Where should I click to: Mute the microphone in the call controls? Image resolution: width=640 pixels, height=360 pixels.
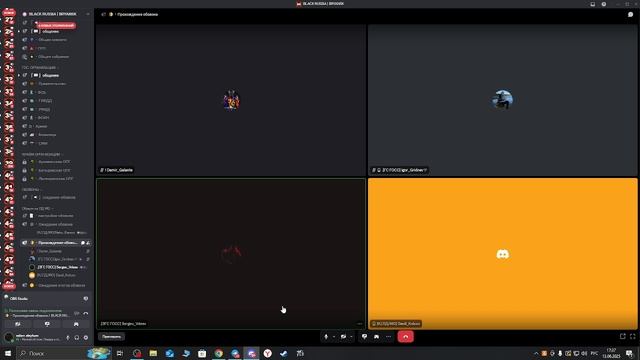coord(326,337)
